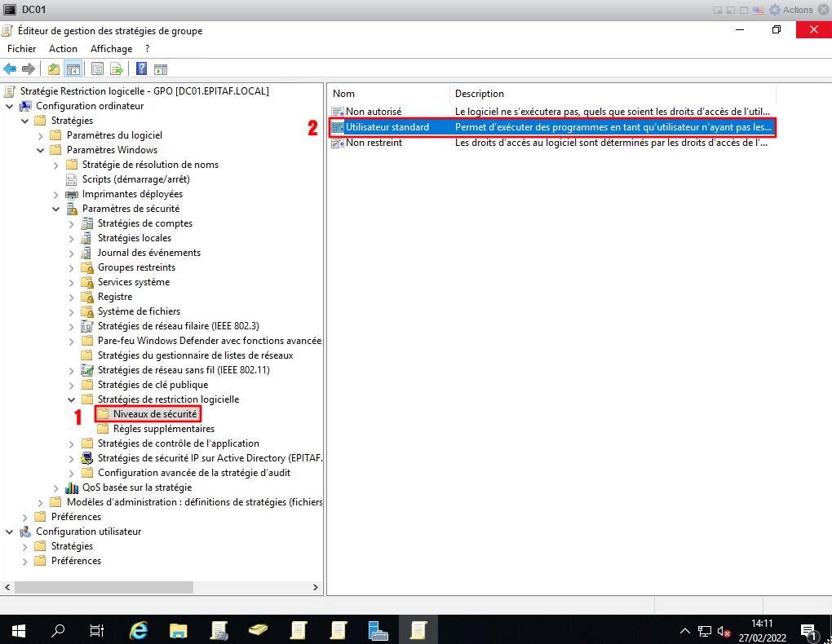Expand Modèles d'administration tree node
The height and width of the screenshot is (644, 832).
[41, 502]
